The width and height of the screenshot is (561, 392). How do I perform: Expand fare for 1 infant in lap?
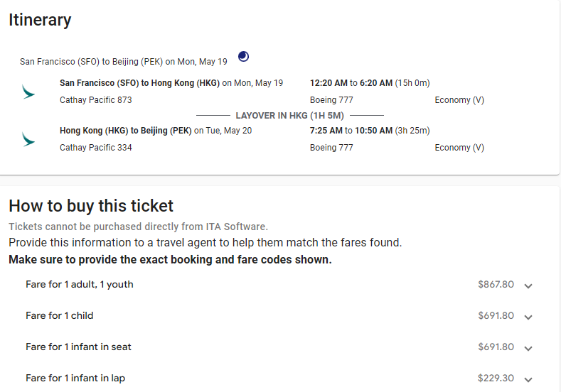[x=528, y=379]
